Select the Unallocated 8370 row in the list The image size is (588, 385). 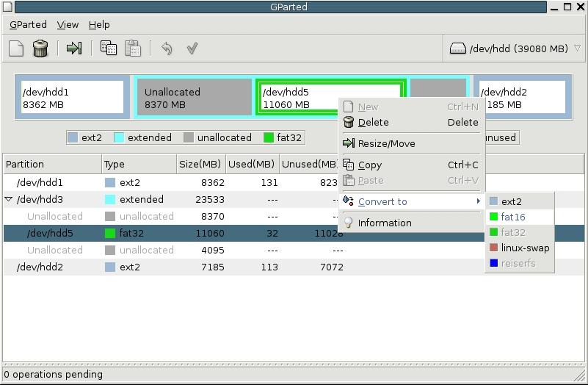pyautogui.click(x=170, y=216)
